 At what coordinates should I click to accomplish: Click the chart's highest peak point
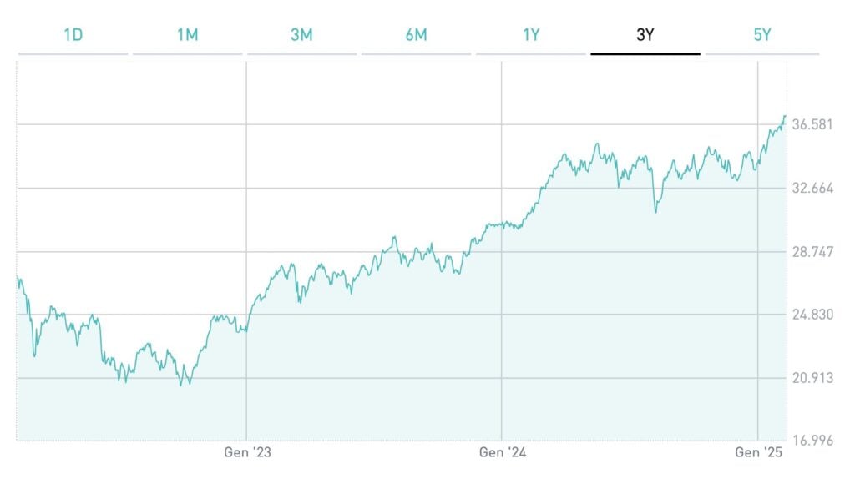(x=786, y=118)
